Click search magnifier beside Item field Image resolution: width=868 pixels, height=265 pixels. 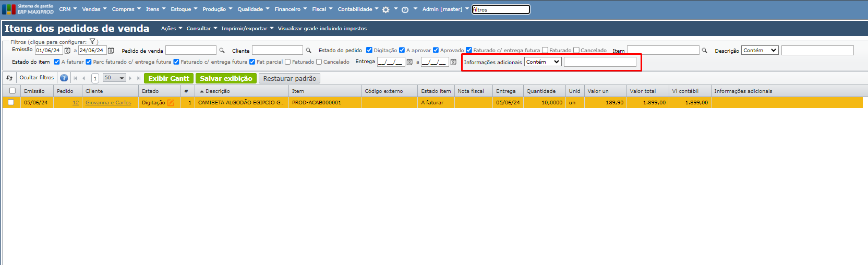704,51
